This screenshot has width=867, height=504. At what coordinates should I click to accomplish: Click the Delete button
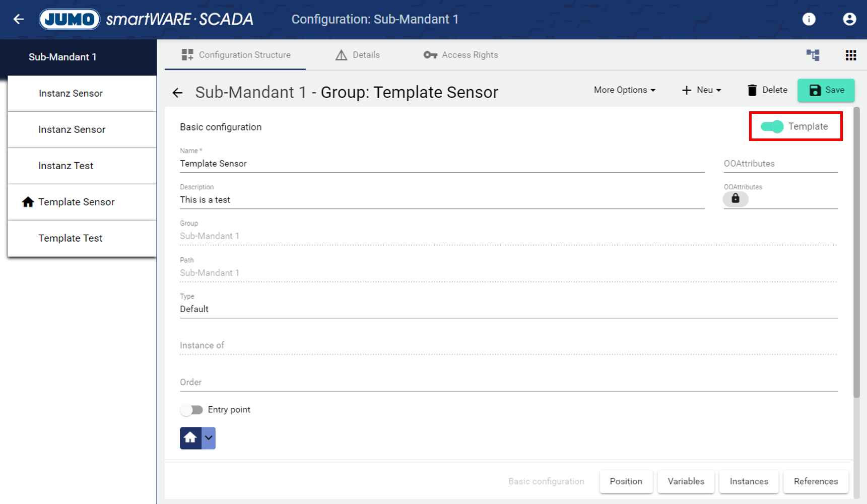pos(767,90)
